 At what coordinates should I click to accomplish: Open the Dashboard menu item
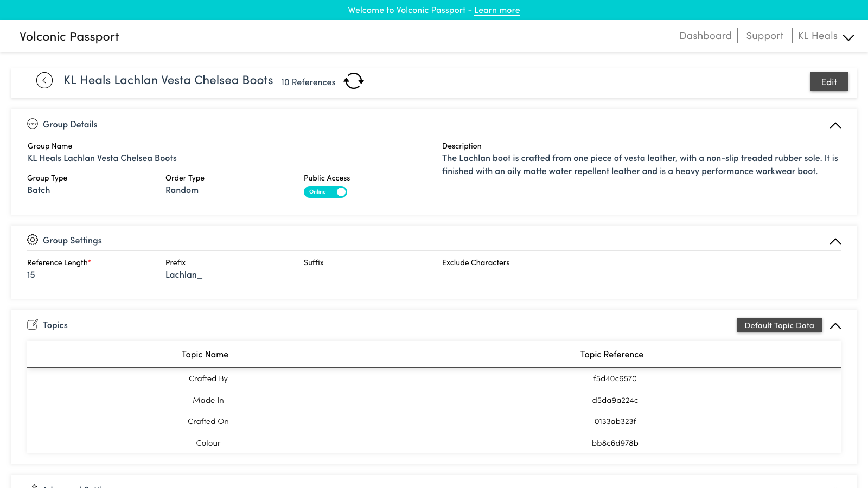[705, 36]
